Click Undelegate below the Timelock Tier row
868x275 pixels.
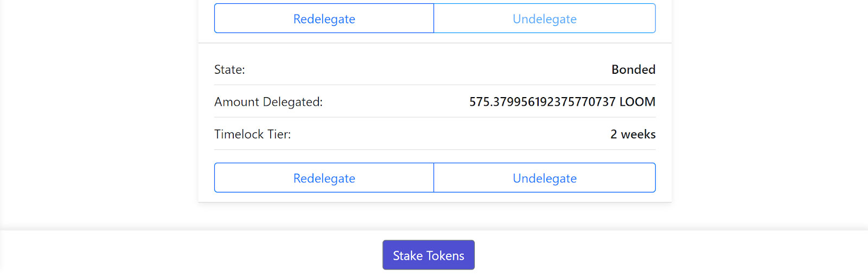545,178
